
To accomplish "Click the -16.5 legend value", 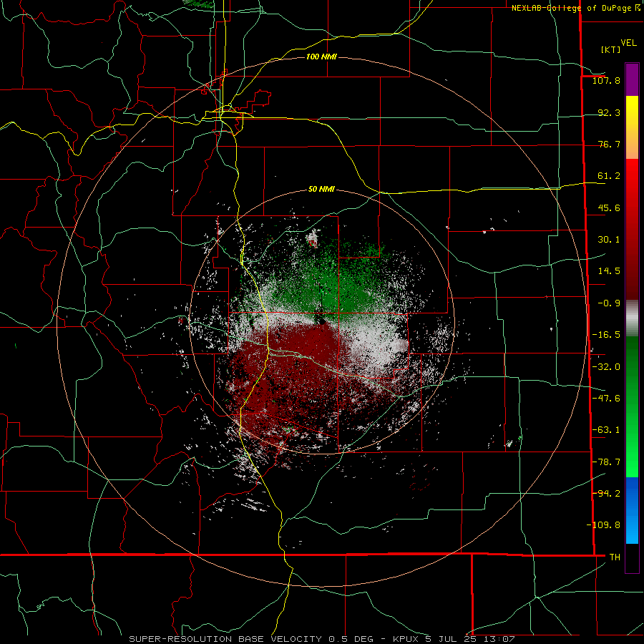I will tap(606, 335).
